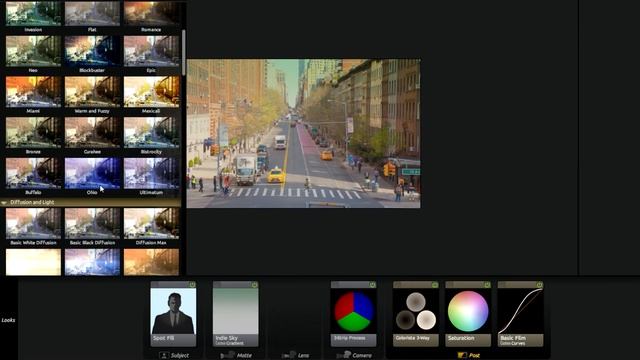Select the Basic Film curves card
Screen dimensions: 640x360
[520, 314]
